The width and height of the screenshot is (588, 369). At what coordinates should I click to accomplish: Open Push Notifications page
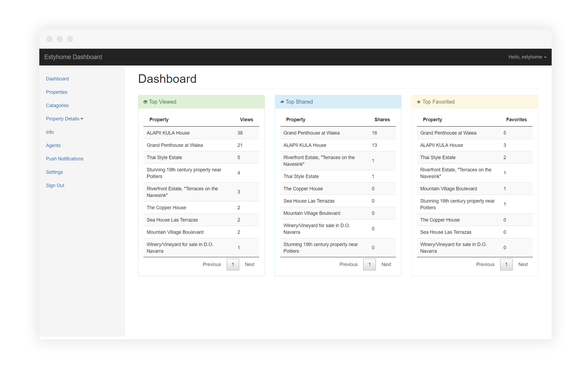tap(65, 159)
